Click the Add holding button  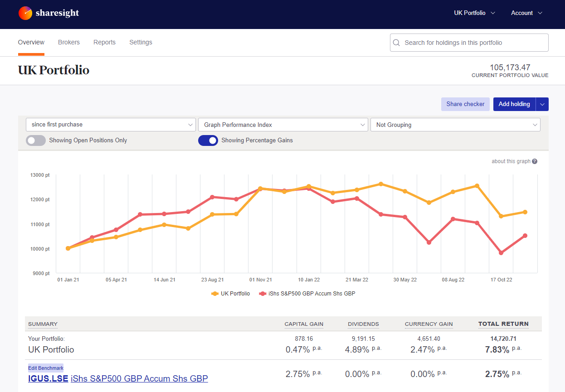point(514,104)
